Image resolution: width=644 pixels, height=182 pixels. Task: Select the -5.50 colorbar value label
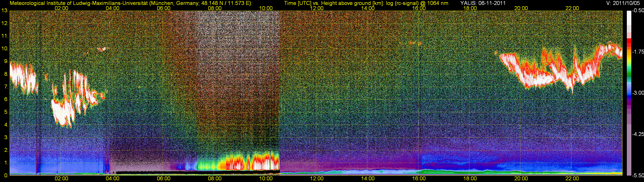coord(638,176)
